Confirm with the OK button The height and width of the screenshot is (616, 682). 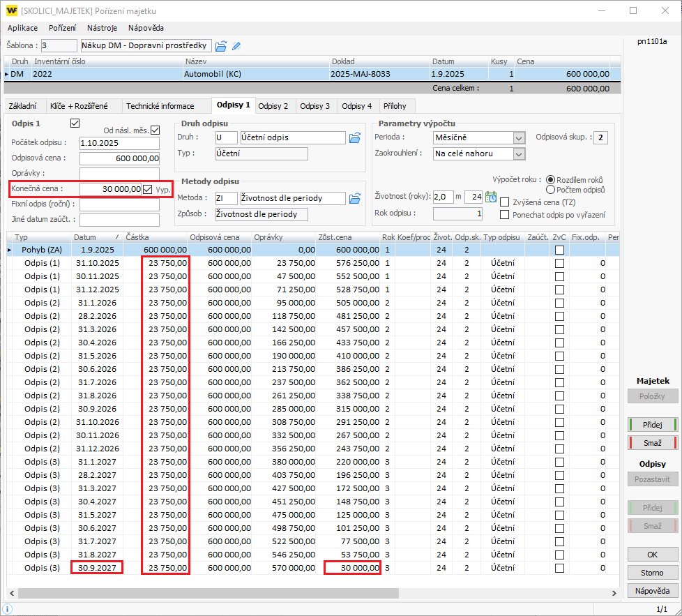click(x=653, y=555)
